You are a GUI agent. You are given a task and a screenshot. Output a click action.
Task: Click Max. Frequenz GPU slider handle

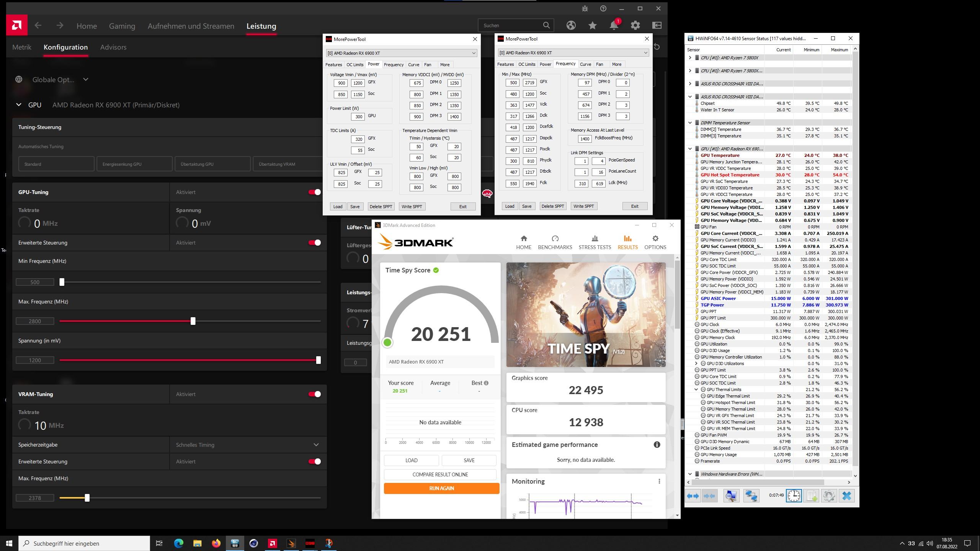193,321
